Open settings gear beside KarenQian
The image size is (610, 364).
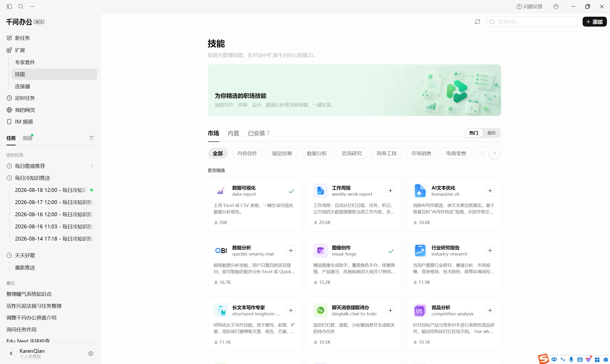tap(91, 354)
